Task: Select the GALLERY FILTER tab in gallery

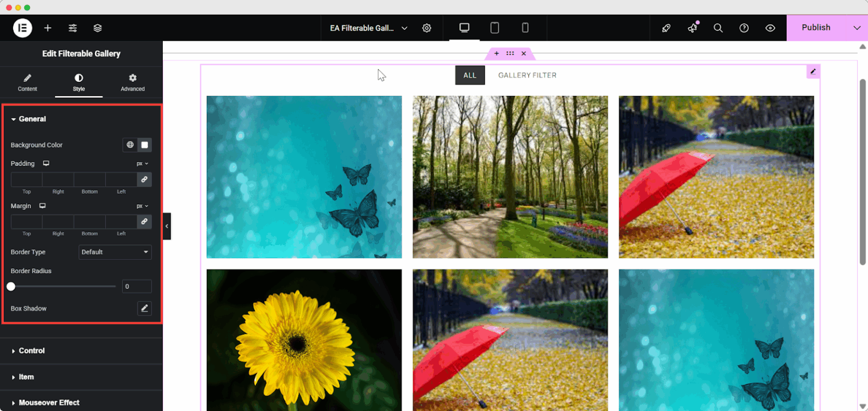Action: [527, 75]
